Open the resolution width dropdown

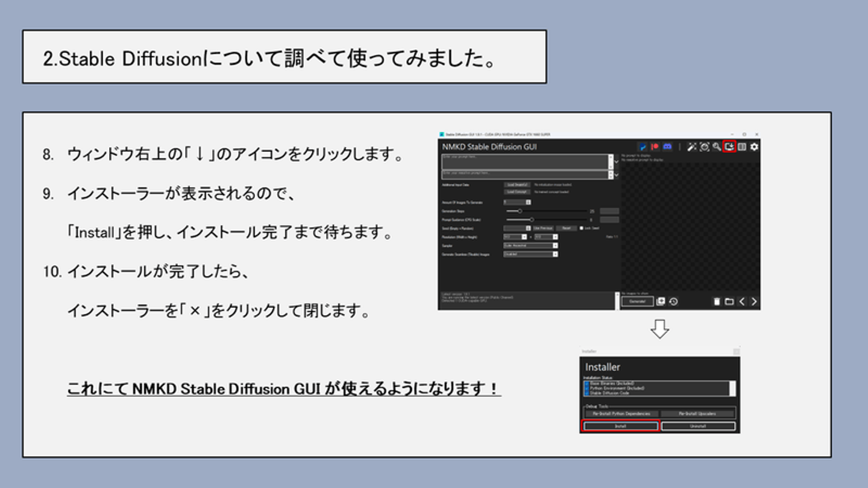tap(524, 237)
